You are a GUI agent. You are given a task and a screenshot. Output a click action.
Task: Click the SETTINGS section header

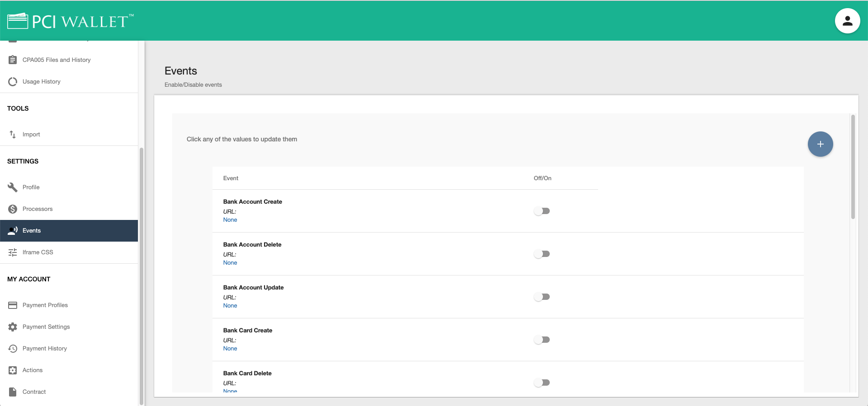point(23,161)
